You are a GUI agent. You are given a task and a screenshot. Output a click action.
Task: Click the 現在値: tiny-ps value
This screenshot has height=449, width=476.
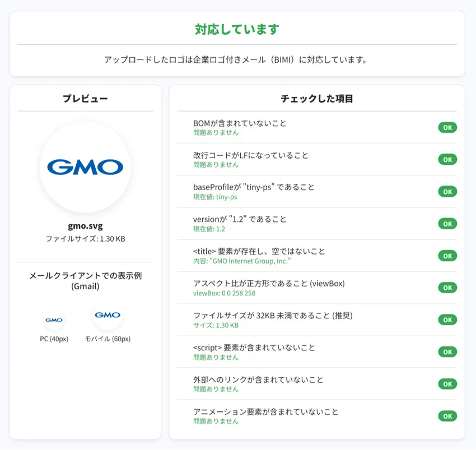(215, 197)
